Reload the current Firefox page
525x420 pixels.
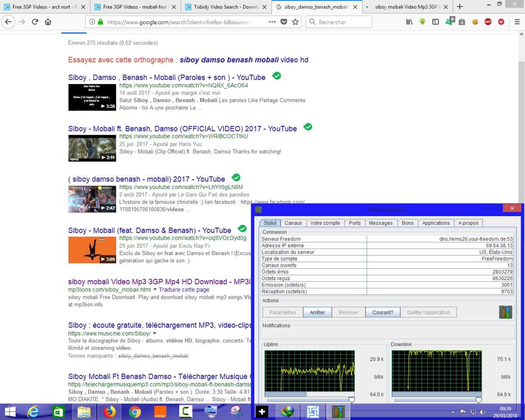pos(35,22)
